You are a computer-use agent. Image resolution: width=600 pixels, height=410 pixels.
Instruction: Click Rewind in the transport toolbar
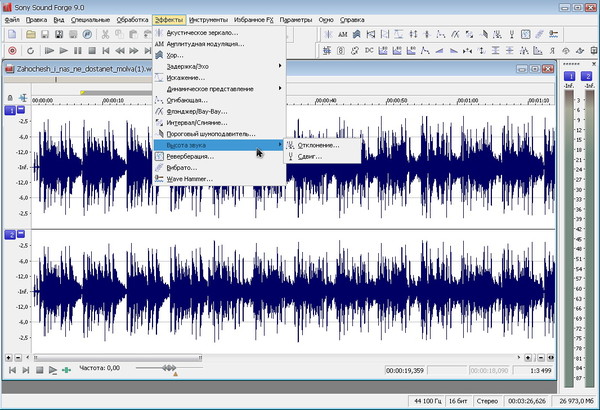coord(120,51)
